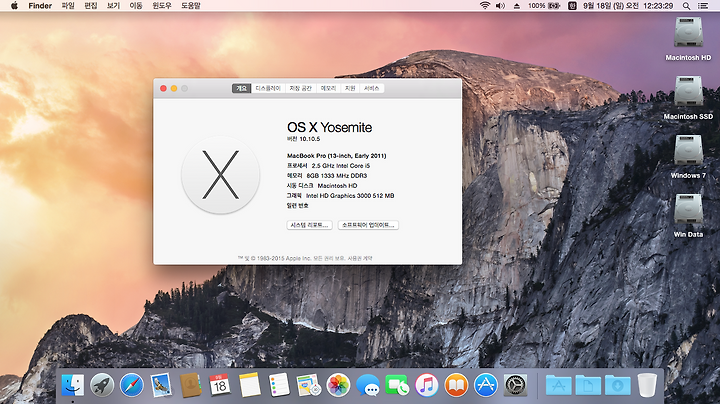This screenshot has width=720, height=404.
Task: Open Messages speech bubble icon
Action: [368, 385]
